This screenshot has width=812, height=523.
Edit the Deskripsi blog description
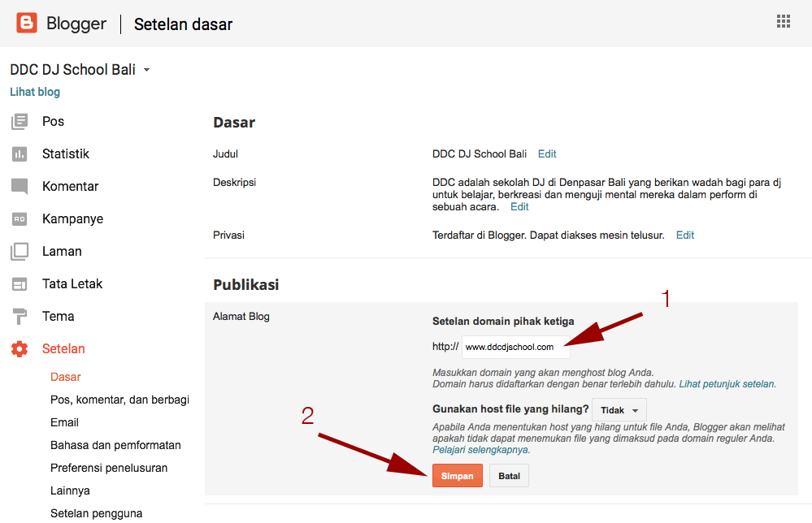(519, 207)
